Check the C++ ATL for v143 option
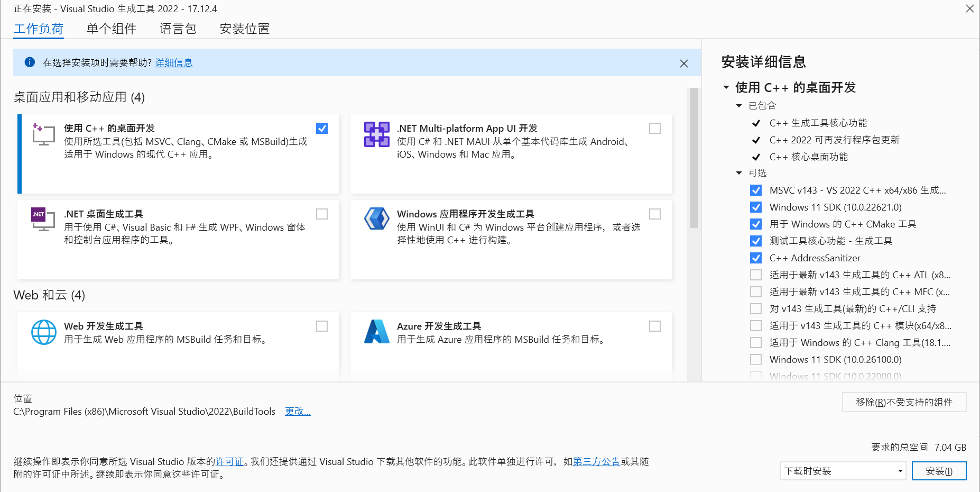 click(756, 275)
